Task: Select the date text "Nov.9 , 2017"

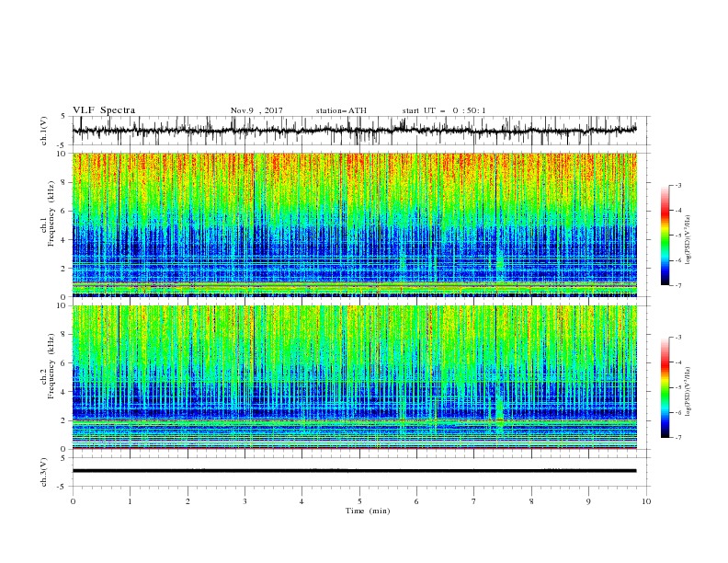Action: tap(256, 110)
